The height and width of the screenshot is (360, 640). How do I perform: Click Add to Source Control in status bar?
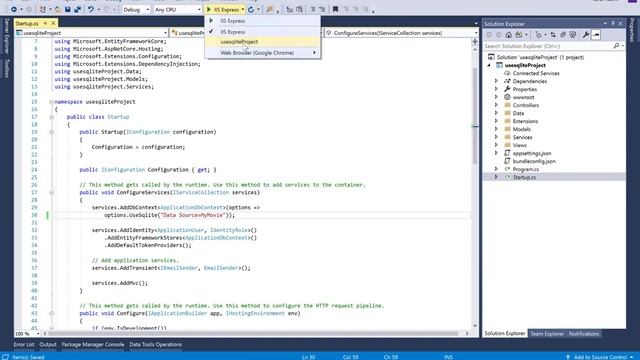[600, 357]
